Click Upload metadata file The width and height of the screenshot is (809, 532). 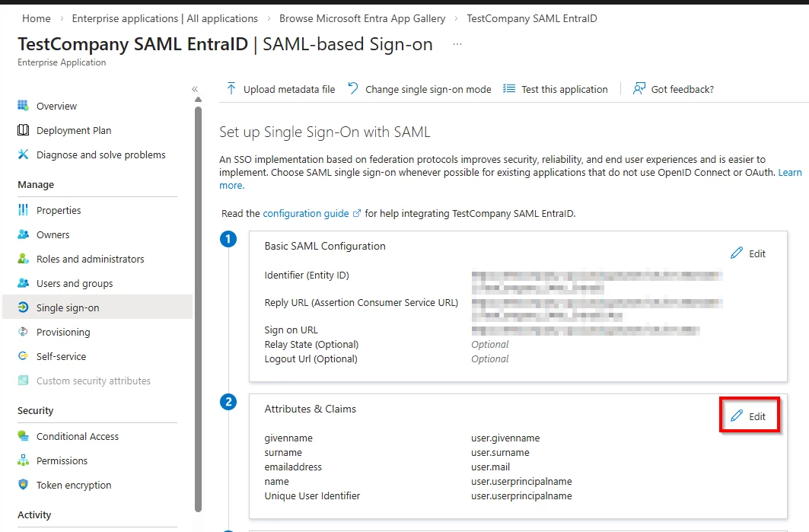(x=281, y=89)
